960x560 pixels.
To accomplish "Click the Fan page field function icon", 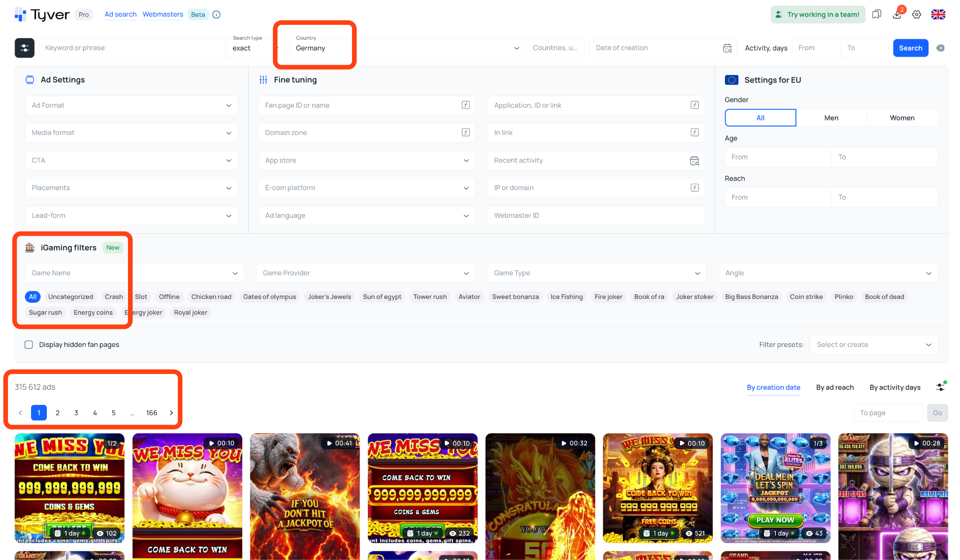I will tap(465, 105).
